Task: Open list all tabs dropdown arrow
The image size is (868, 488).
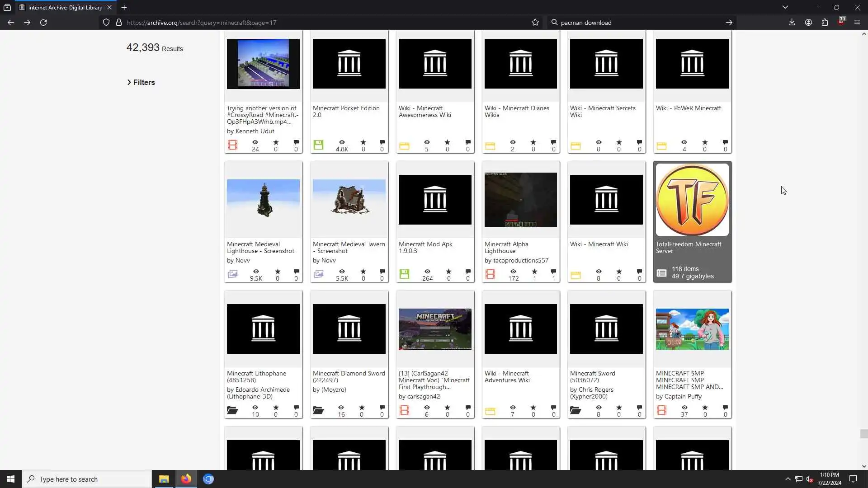Action: pos(785,7)
